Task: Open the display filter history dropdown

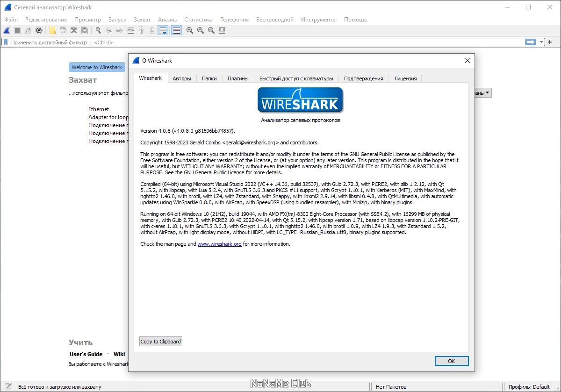Action: (x=542, y=42)
